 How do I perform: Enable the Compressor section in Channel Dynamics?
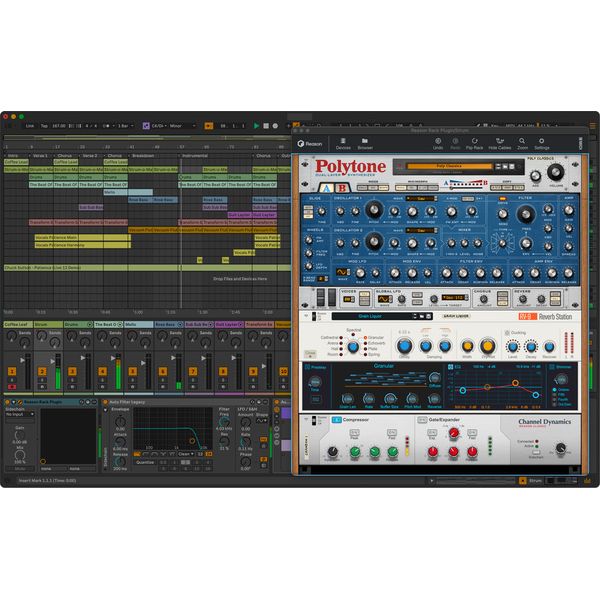click(x=336, y=420)
